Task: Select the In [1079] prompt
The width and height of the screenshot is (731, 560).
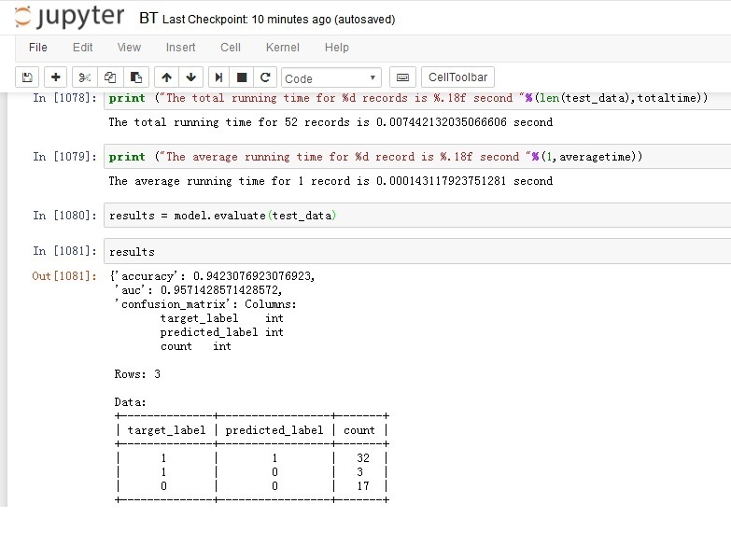Action: 64,157
